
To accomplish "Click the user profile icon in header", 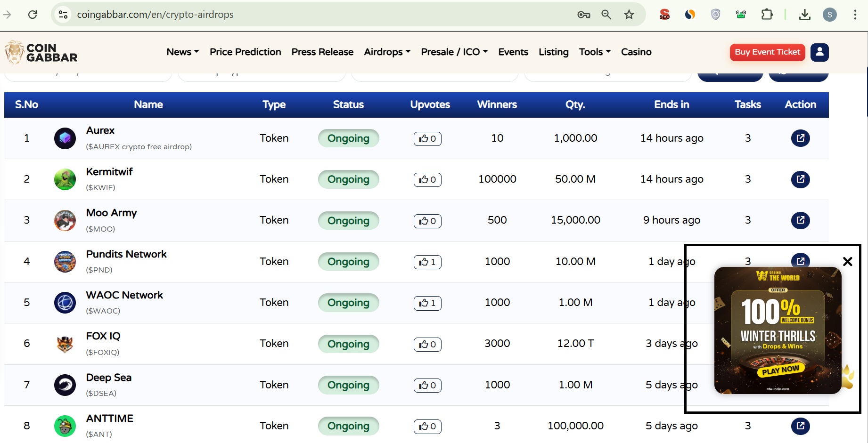I will [819, 52].
